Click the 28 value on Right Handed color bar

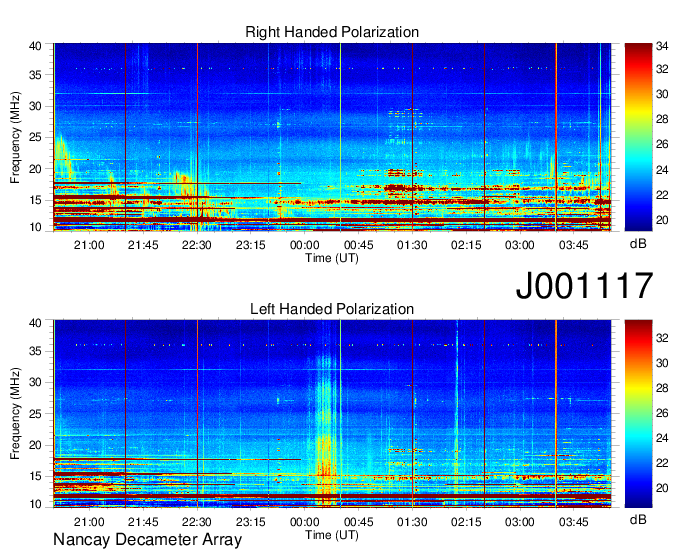pos(662,119)
